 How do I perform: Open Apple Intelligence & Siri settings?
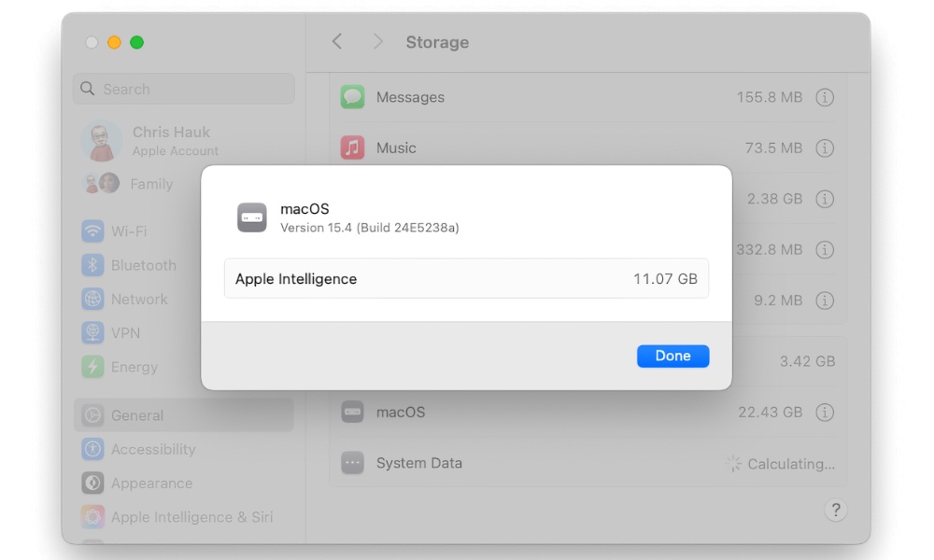point(191,517)
